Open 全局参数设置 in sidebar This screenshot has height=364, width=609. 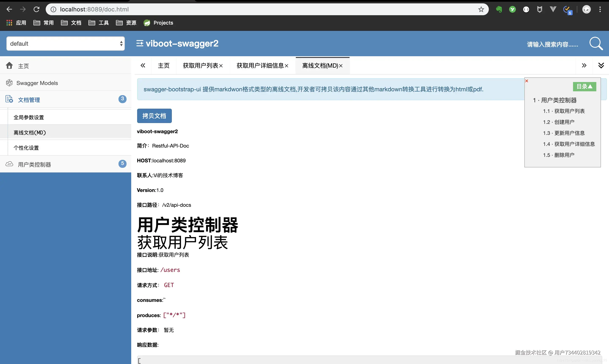tap(29, 117)
